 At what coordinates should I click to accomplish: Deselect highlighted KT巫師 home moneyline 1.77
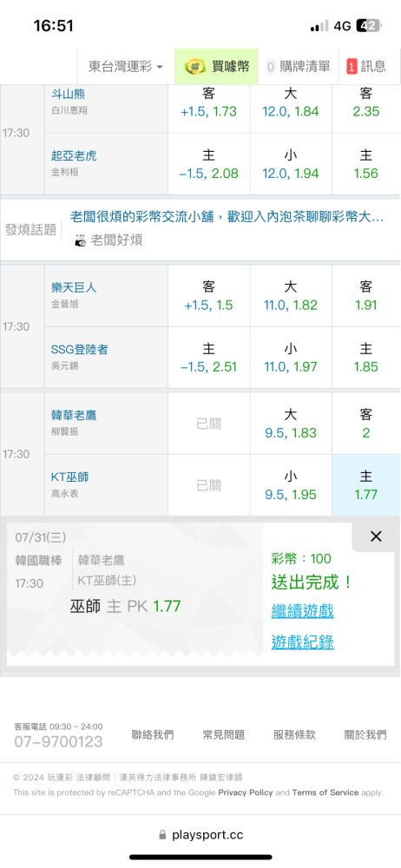click(x=366, y=485)
